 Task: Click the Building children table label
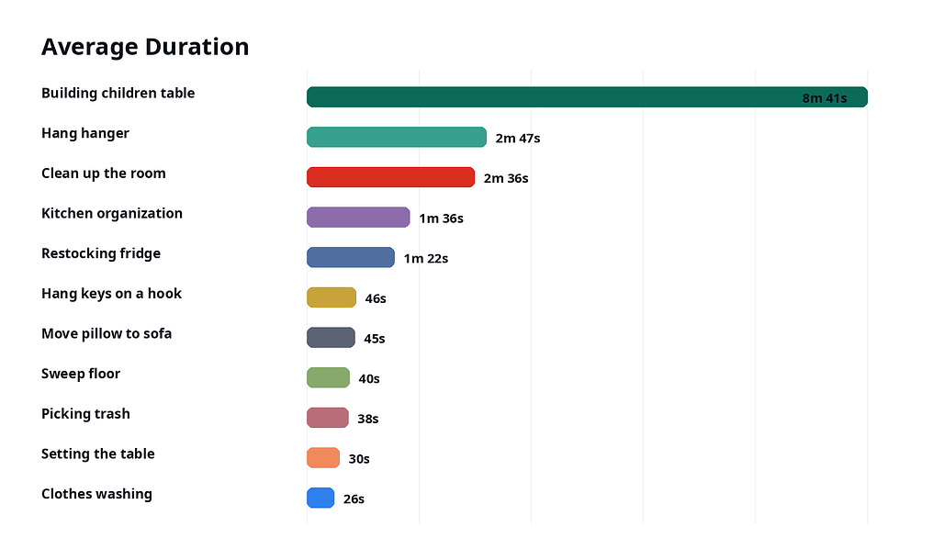[x=118, y=94]
